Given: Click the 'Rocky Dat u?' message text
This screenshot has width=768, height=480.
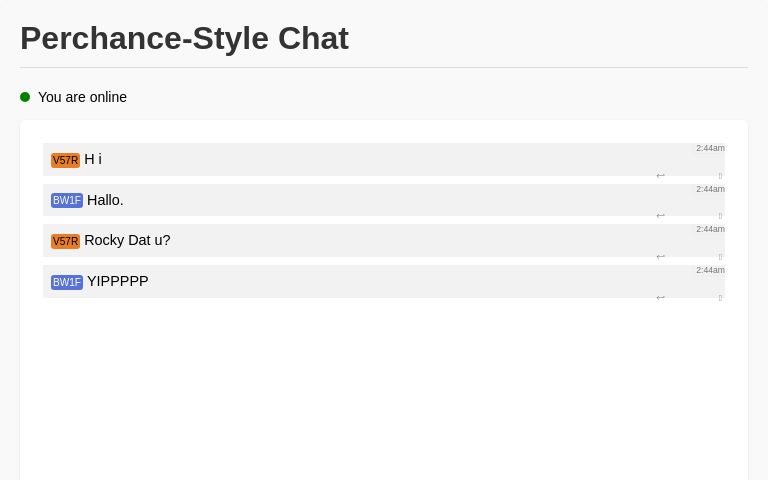Looking at the screenshot, I should point(127,240).
